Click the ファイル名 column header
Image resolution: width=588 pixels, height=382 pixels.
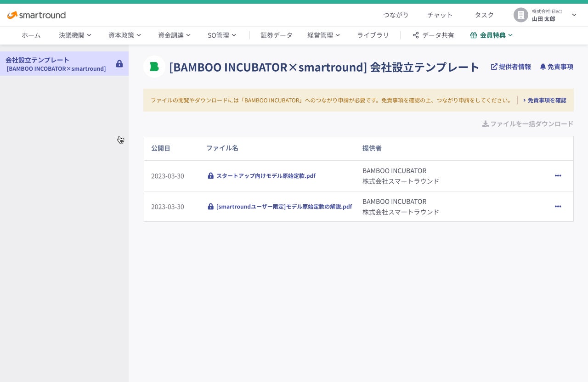[x=222, y=148]
